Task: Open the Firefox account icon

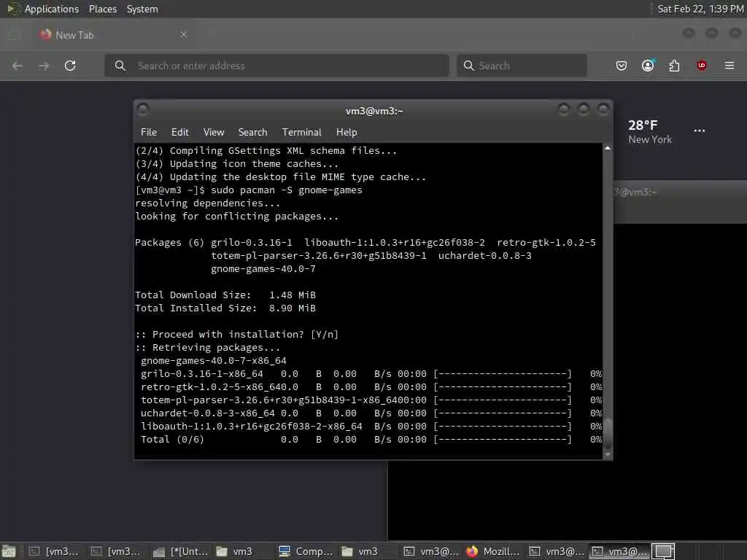Action: click(x=648, y=66)
